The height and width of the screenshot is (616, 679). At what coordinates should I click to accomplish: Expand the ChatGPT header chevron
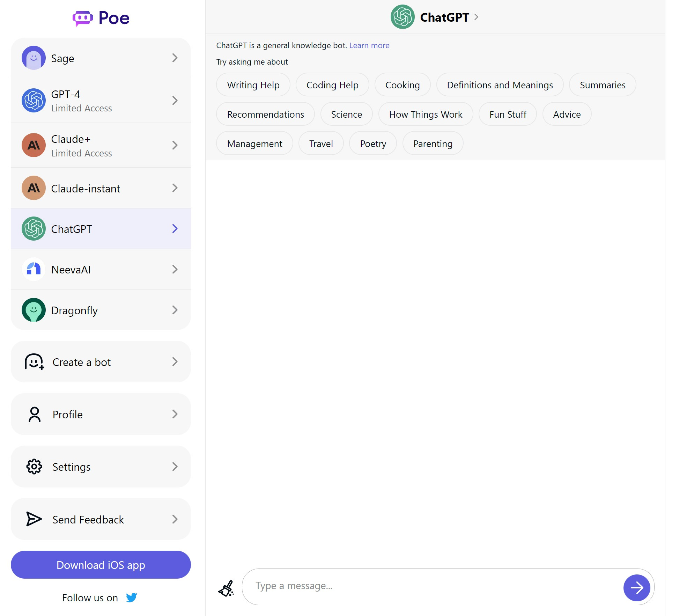(x=476, y=17)
